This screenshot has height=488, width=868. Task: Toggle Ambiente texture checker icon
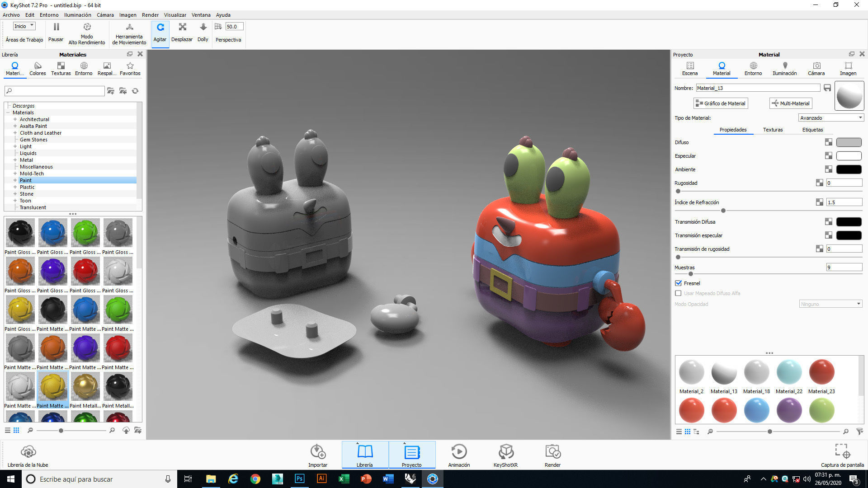(829, 169)
